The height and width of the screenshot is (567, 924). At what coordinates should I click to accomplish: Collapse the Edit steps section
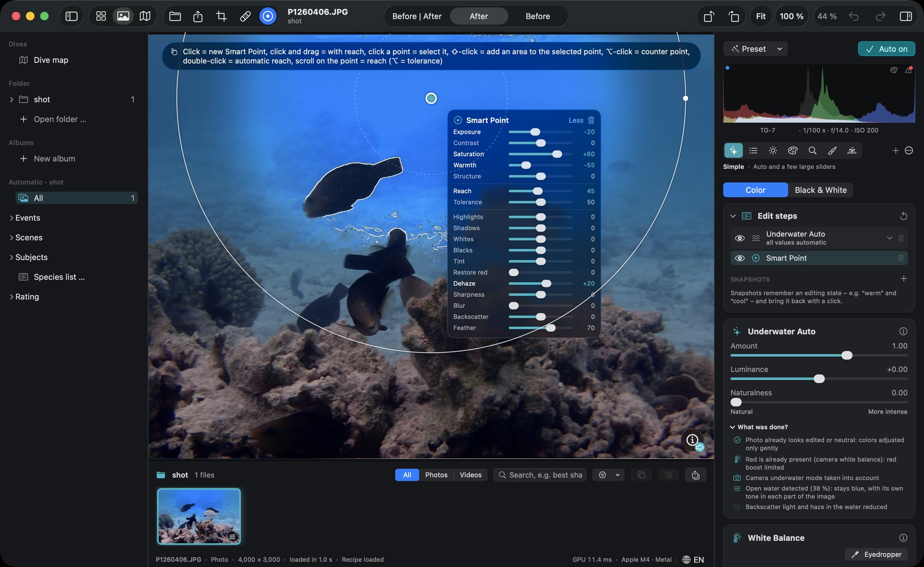click(x=733, y=216)
